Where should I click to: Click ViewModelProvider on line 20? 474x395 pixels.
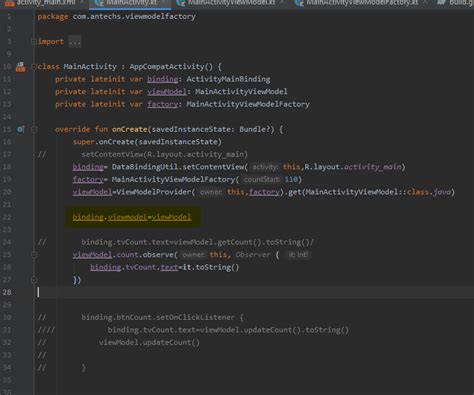(x=154, y=192)
